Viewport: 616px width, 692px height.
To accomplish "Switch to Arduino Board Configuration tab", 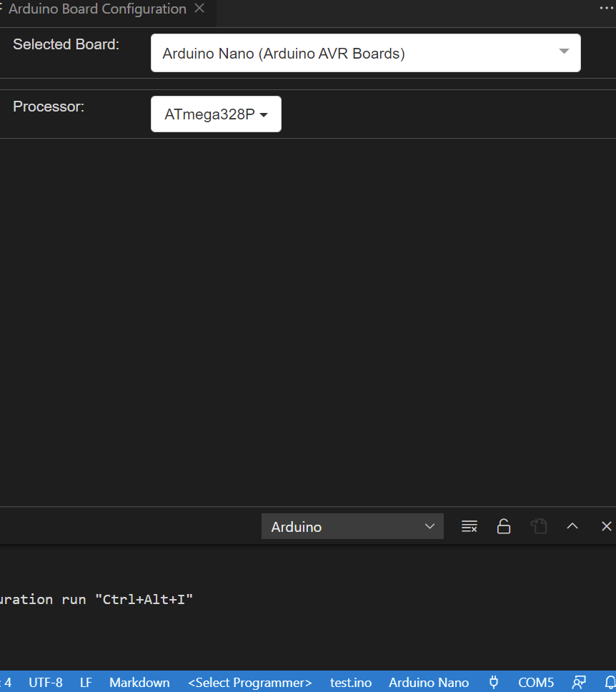I will [x=97, y=9].
